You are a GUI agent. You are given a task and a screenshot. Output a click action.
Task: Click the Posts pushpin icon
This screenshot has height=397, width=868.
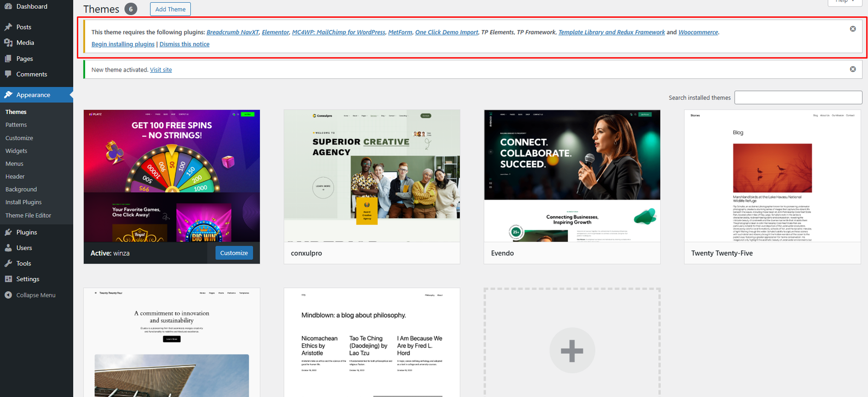tap(8, 27)
